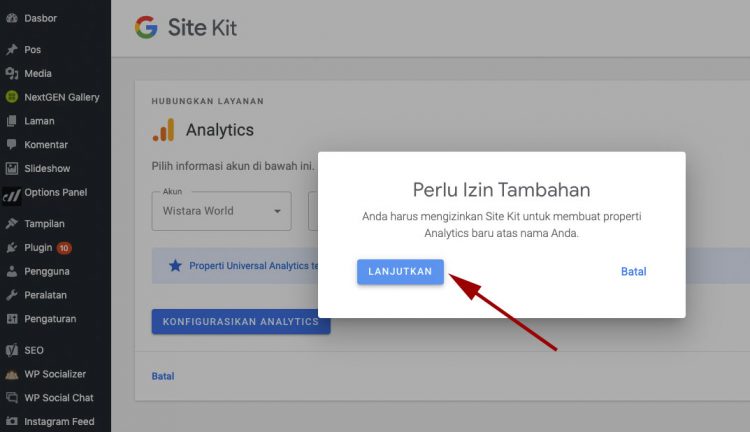Click the SEO Yoast icon
Screen dimensions: 750x432
pyautogui.click(x=12, y=350)
